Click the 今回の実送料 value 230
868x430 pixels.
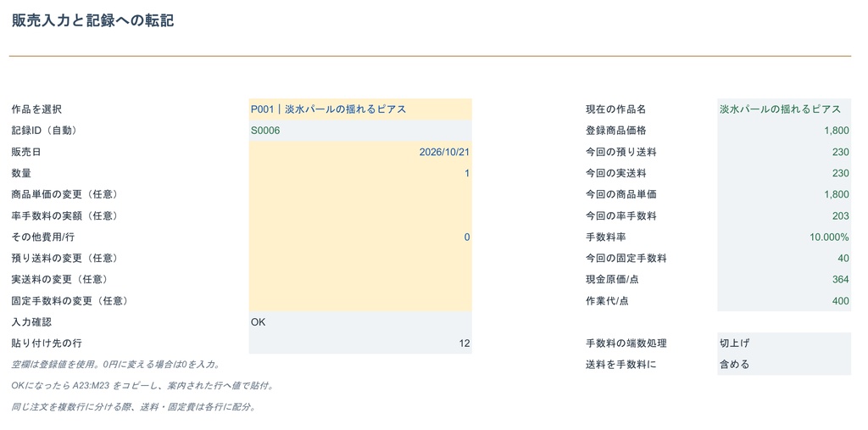point(784,173)
